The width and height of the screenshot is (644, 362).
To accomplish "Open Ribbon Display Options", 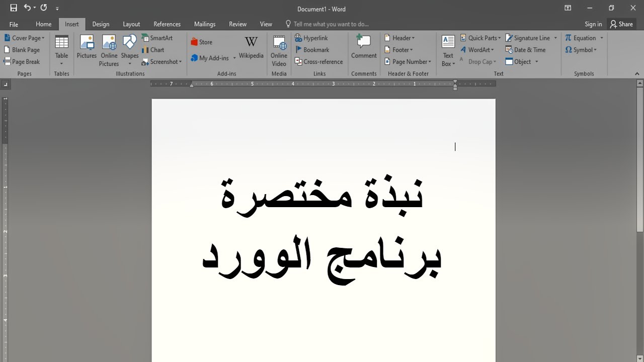I will (568, 8).
